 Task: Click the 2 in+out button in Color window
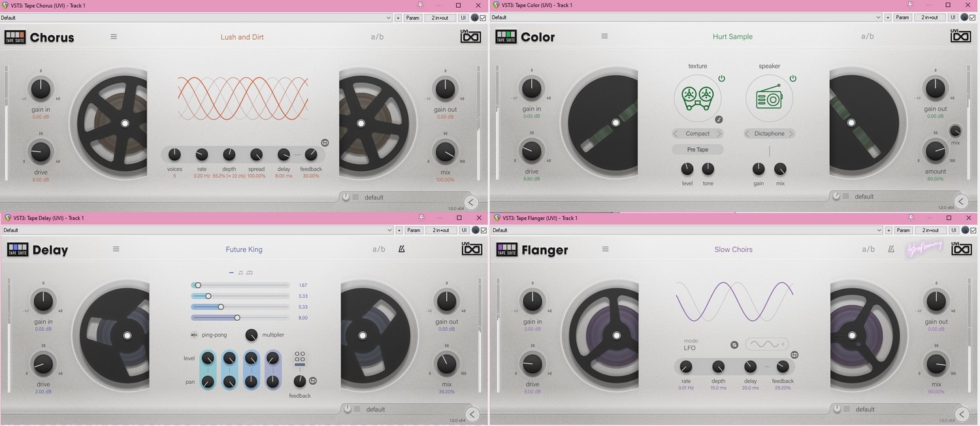tap(930, 18)
